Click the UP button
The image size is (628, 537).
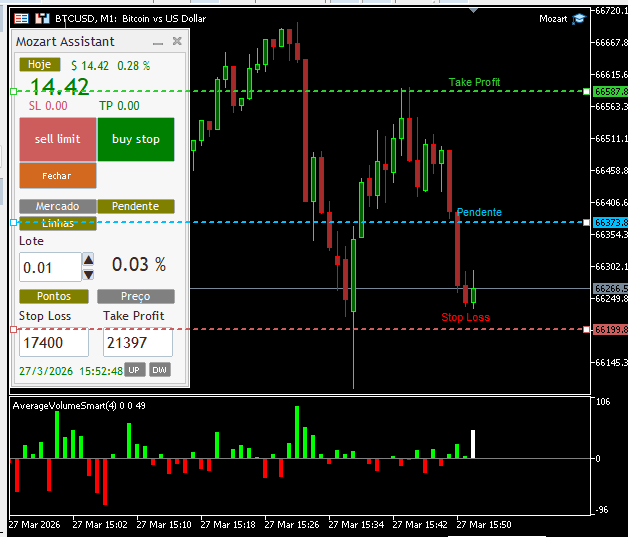point(134,370)
